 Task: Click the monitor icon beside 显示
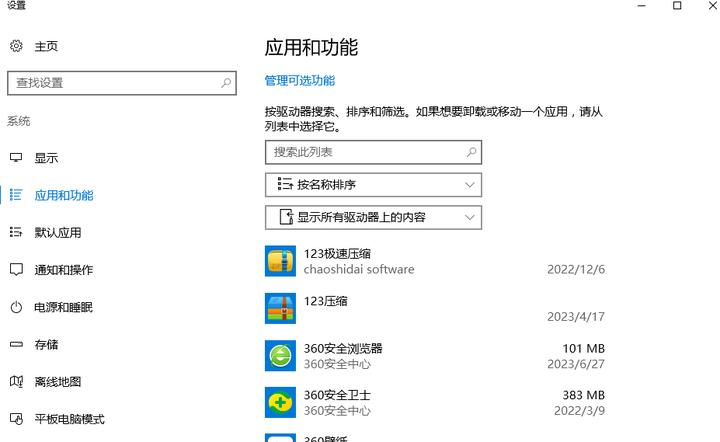pyautogui.click(x=16, y=158)
